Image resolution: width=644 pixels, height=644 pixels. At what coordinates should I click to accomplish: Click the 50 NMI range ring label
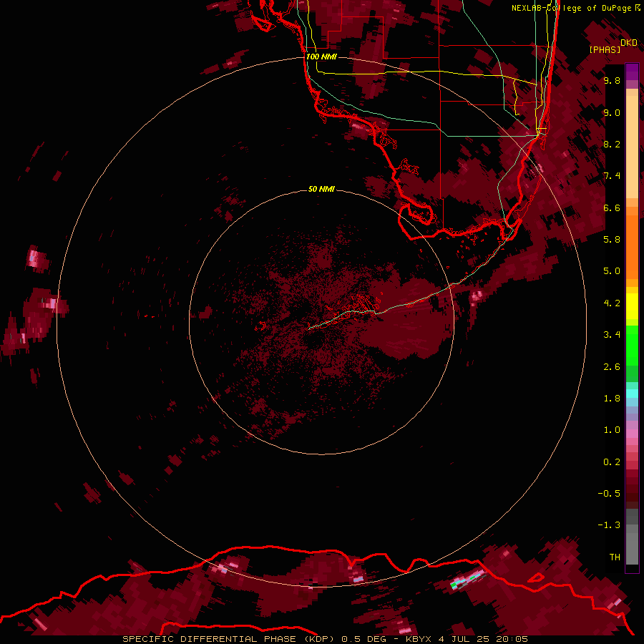[x=321, y=190]
